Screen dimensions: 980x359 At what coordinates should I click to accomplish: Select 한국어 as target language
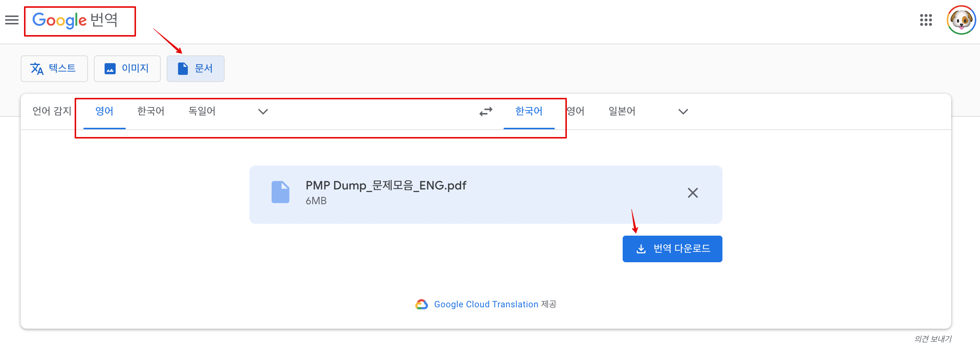click(x=529, y=111)
